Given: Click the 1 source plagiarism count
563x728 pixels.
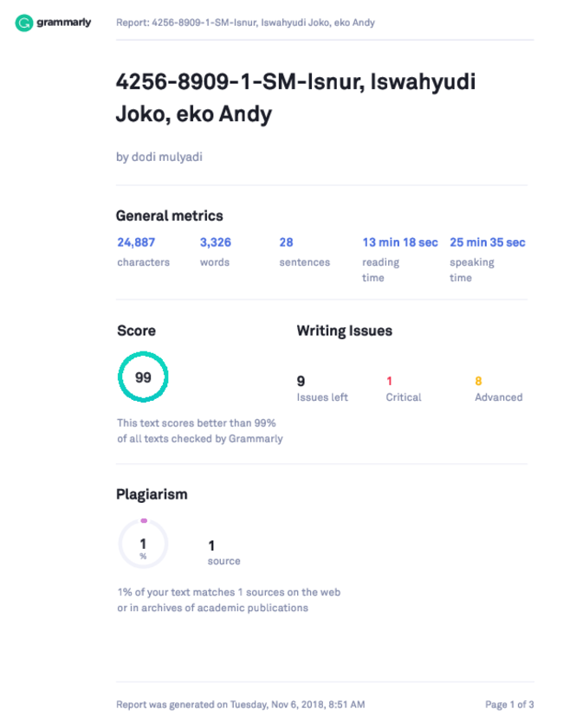Looking at the screenshot, I should (211, 545).
